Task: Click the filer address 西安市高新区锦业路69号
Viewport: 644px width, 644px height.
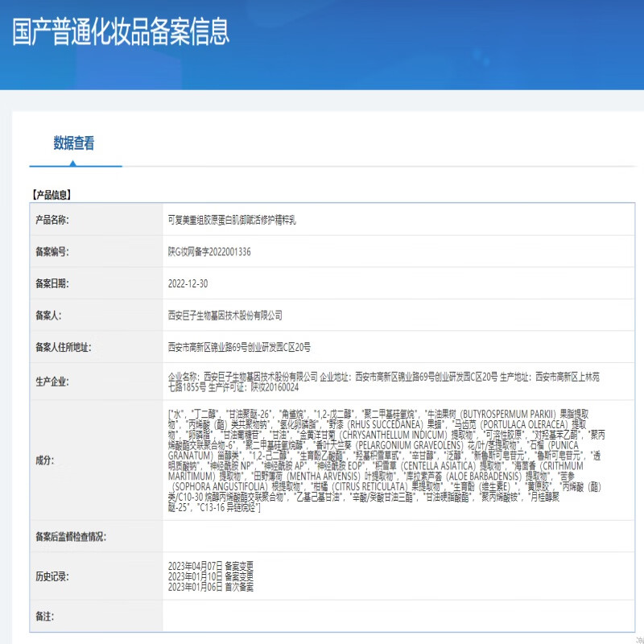Action: tap(238, 348)
